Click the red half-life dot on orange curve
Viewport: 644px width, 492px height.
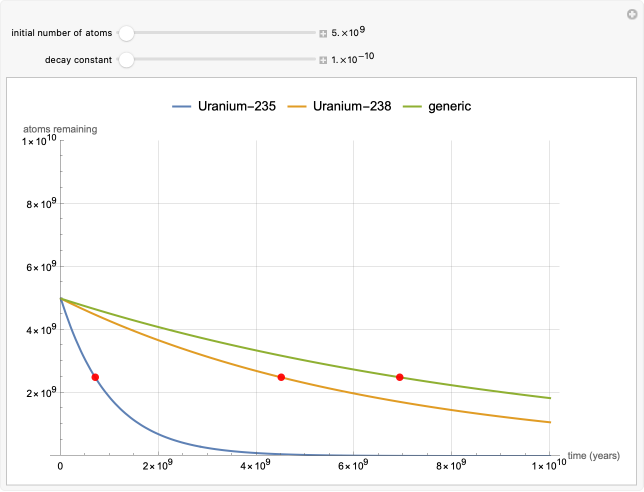point(281,377)
